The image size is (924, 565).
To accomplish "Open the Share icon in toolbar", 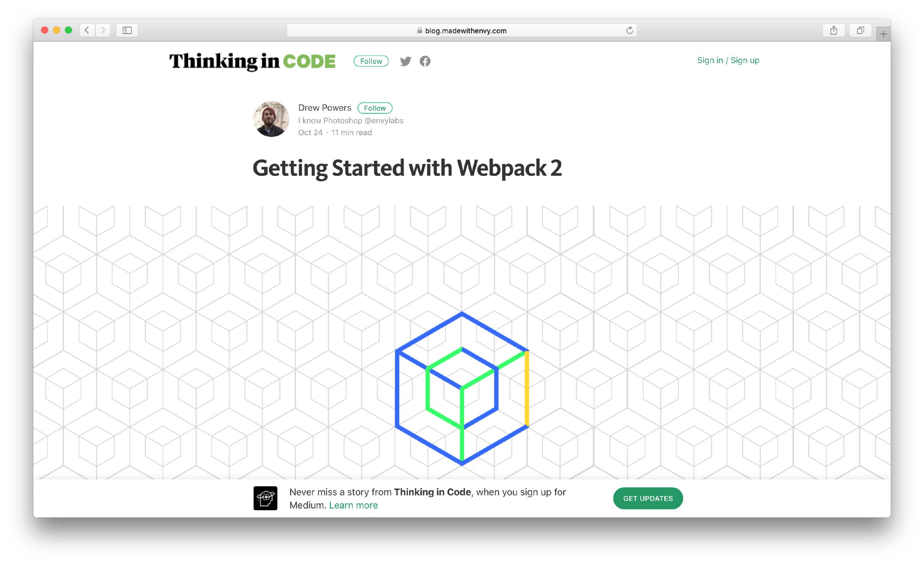I will point(833,30).
